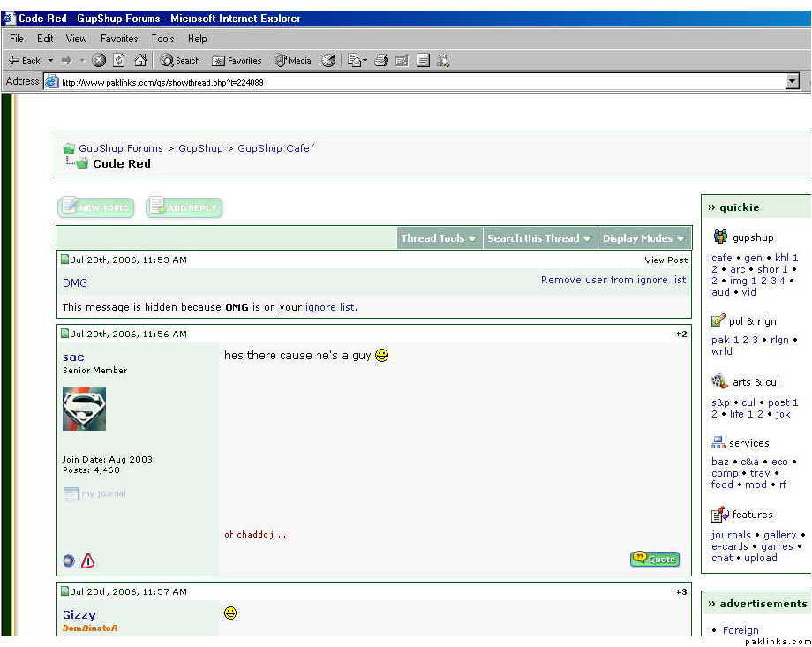Click Remove user from ignore list link
812x647 pixels.
point(613,280)
